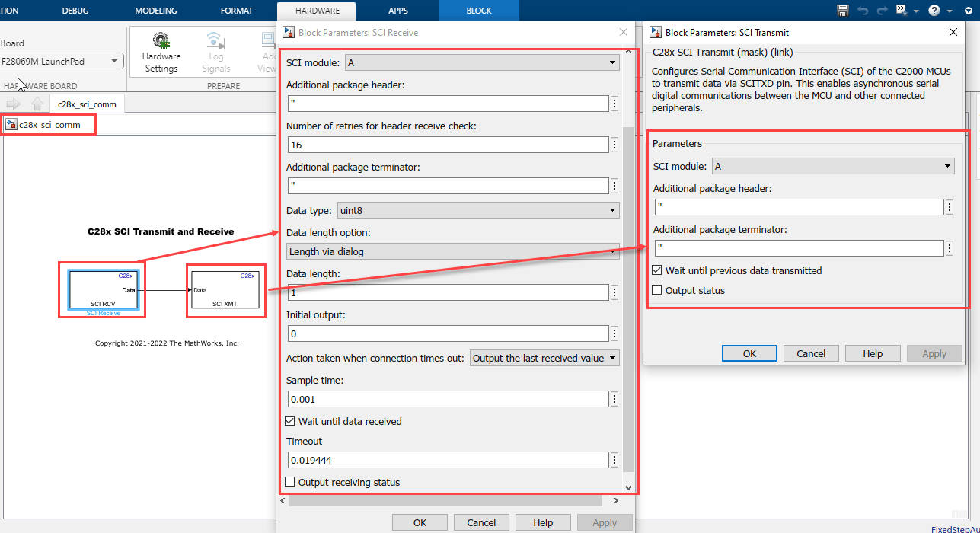Click the Log Signals icon
Viewport: 980px width, 533px height.
pyautogui.click(x=215, y=41)
